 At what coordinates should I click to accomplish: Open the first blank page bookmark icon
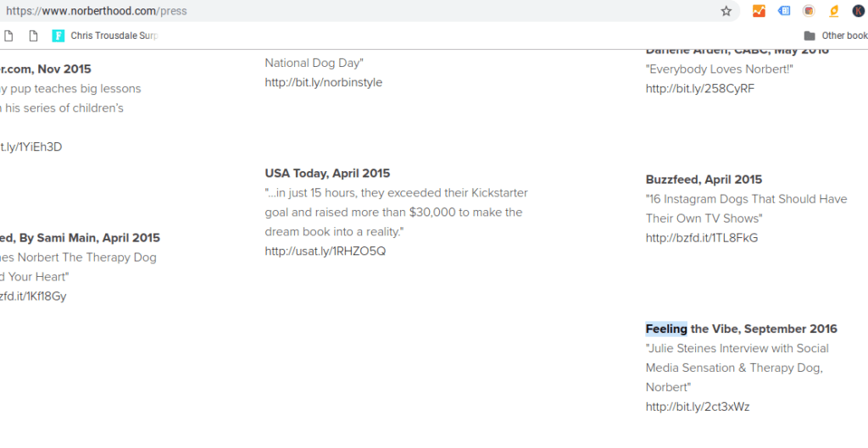click(8, 36)
